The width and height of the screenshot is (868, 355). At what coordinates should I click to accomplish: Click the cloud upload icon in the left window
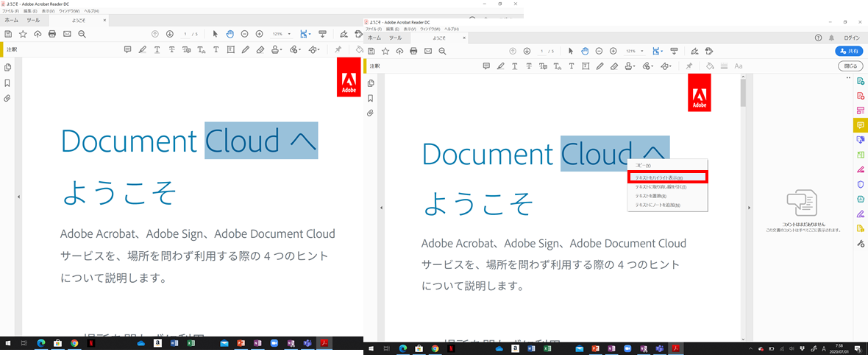pos(38,34)
